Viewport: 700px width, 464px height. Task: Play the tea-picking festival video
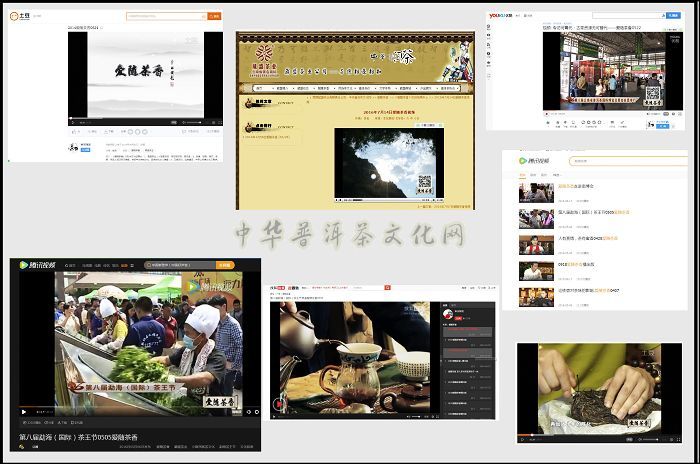(x=24, y=412)
